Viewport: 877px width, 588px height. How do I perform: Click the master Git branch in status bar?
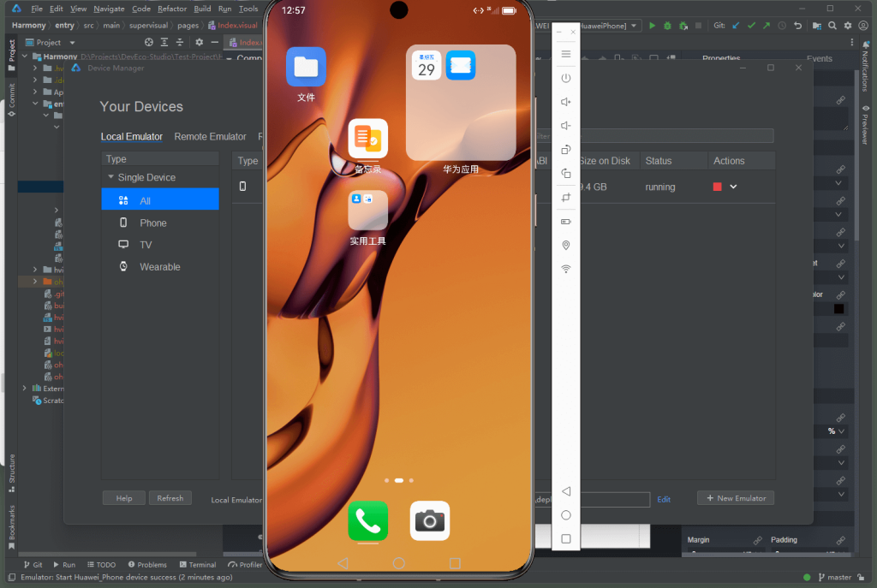(x=835, y=578)
